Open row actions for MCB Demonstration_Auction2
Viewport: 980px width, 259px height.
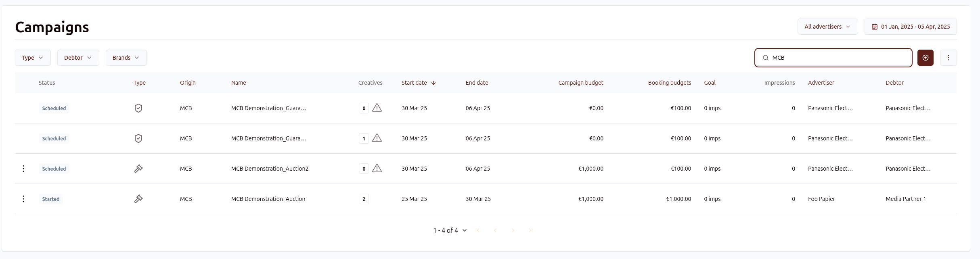(23, 169)
